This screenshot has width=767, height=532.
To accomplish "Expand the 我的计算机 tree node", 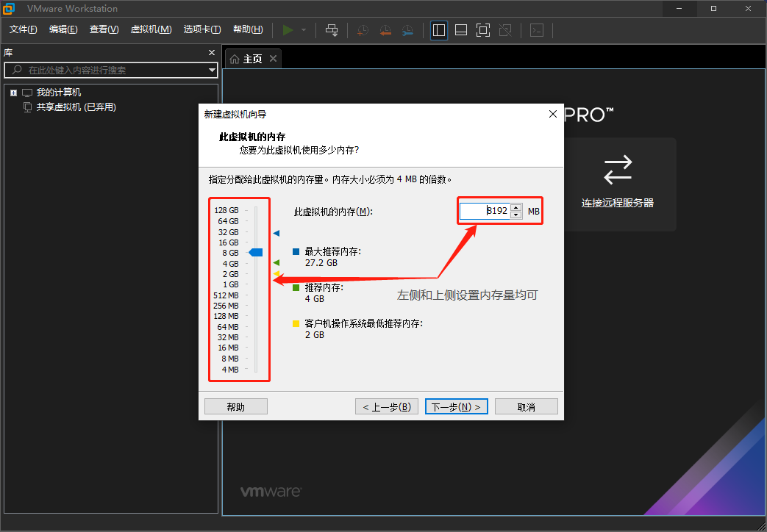I will (13, 93).
